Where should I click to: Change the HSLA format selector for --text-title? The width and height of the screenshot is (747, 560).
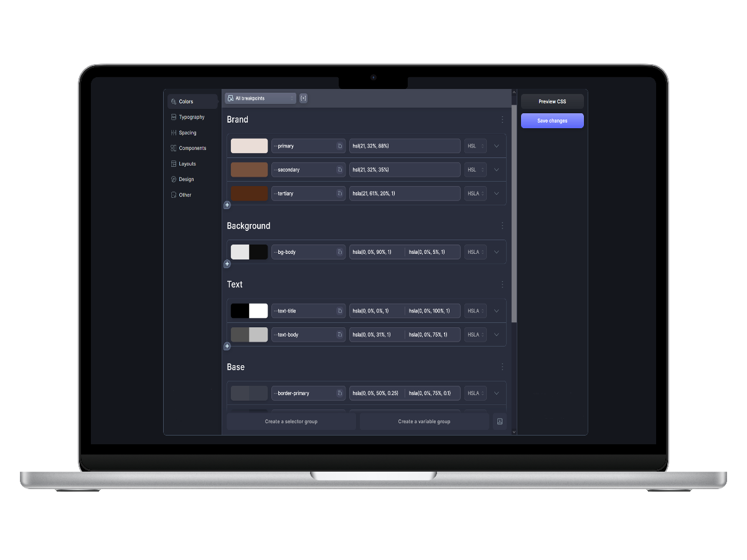point(475,311)
